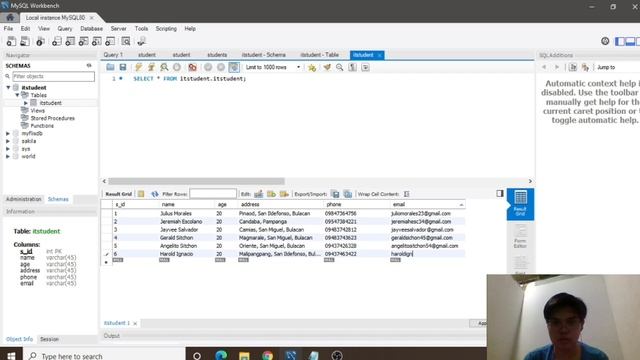Select the Views folder in tree

click(x=37, y=111)
